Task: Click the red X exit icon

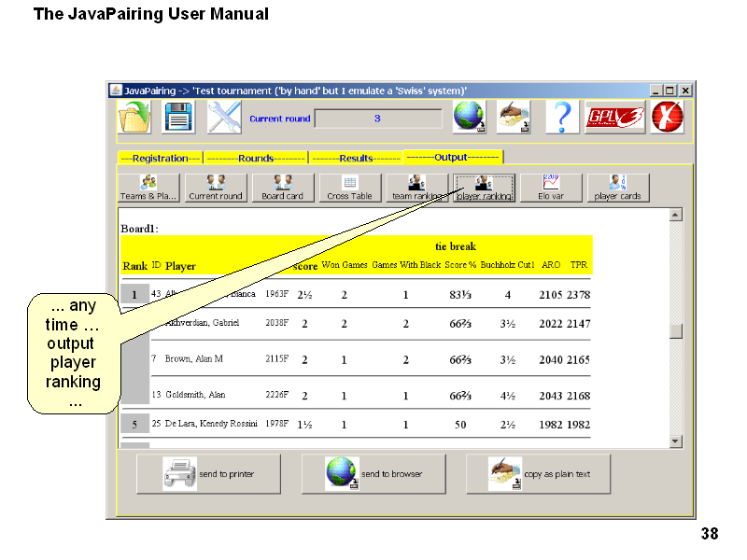Action: coord(667,119)
